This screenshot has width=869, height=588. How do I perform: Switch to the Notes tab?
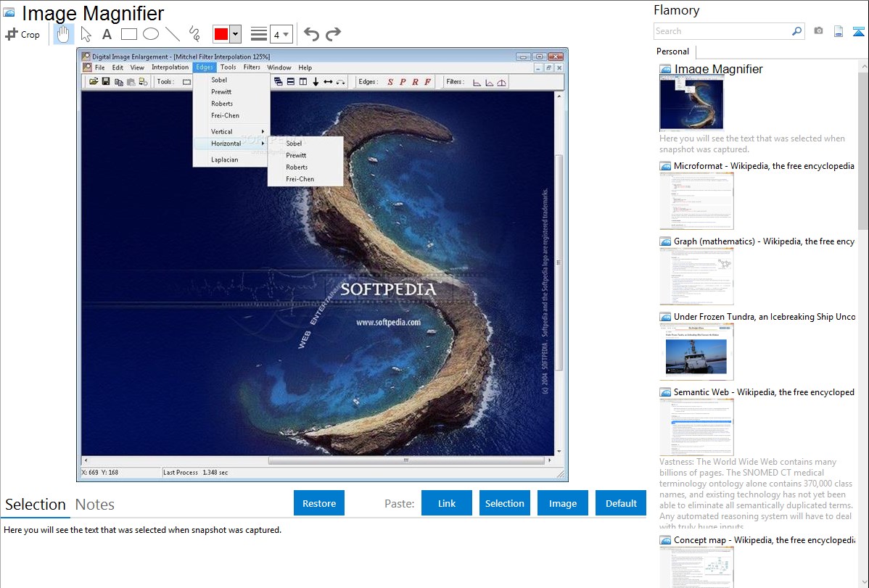pyautogui.click(x=95, y=505)
